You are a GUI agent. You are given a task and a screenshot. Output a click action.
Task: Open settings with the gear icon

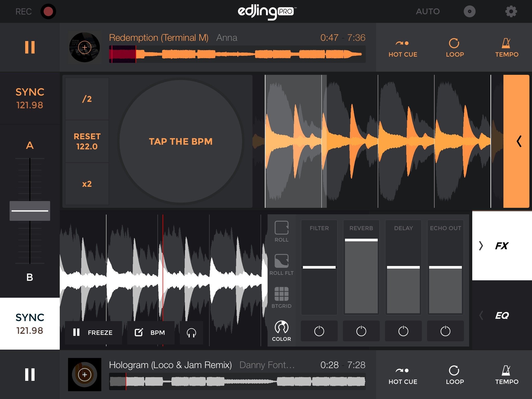click(511, 11)
